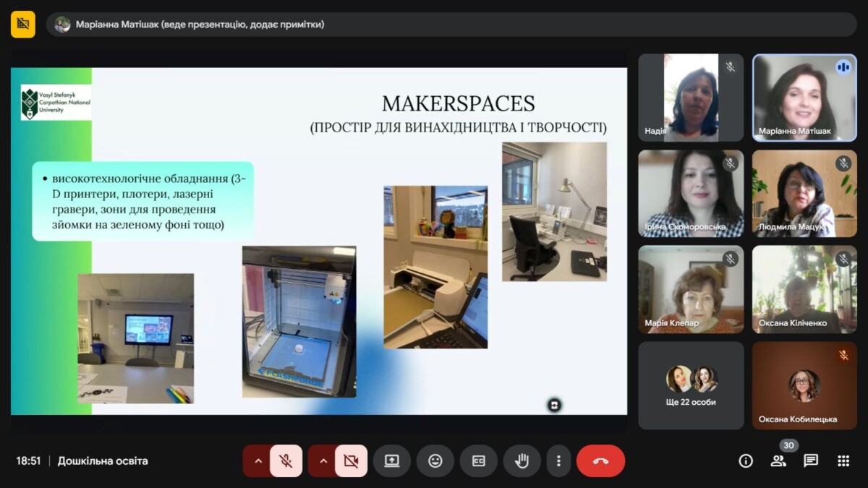Select Маріанна Матішак's video tile
This screenshot has width=868, height=488.
coord(804,98)
